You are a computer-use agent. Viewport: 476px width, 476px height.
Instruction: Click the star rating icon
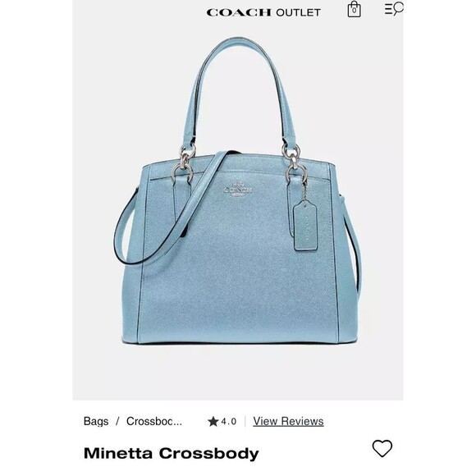coord(213,421)
